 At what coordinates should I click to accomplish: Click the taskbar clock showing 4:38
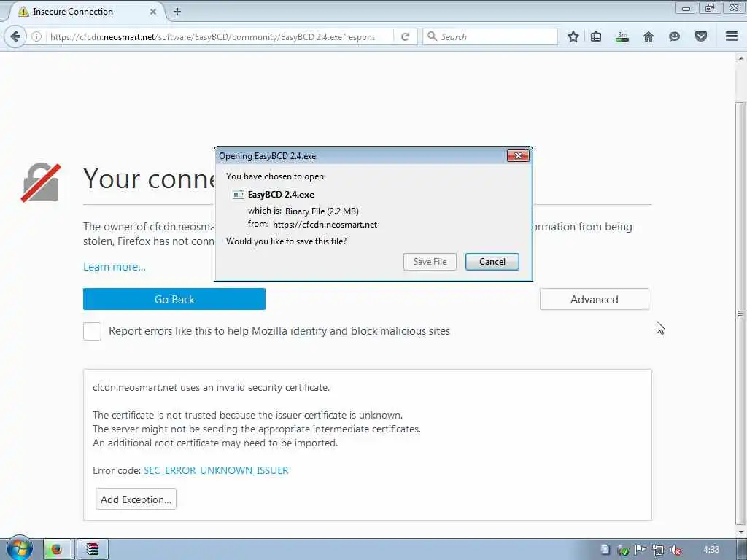coord(711,550)
